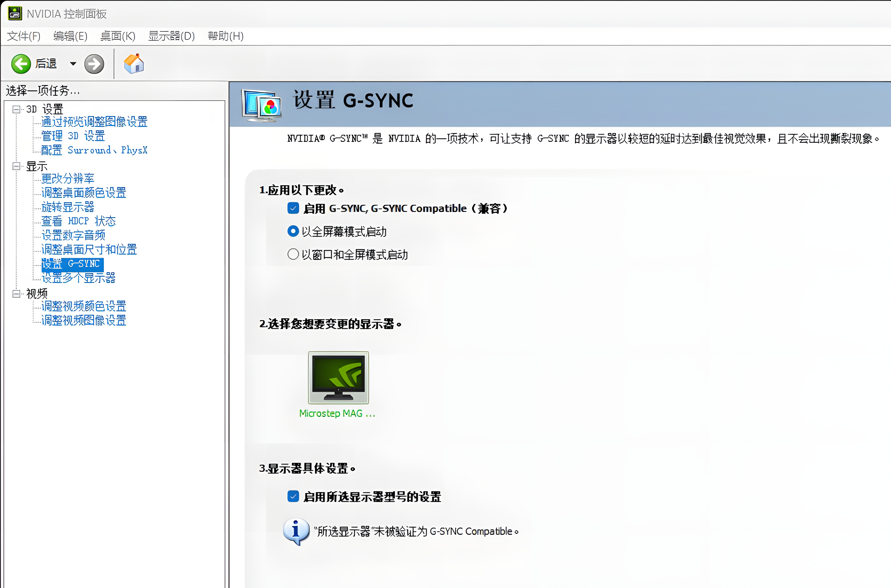
Task: Select 以窗口和全屏模式启动 radio option
Action: click(x=293, y=255)
